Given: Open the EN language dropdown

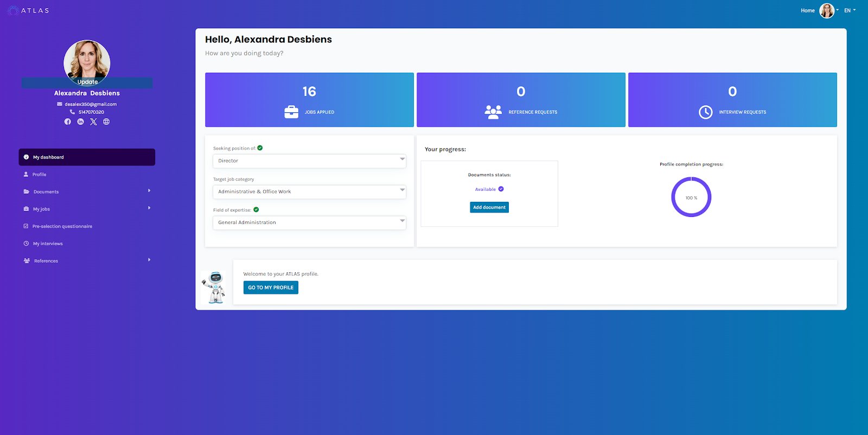Looking at the screenshot, I should (x=850, y=10).
